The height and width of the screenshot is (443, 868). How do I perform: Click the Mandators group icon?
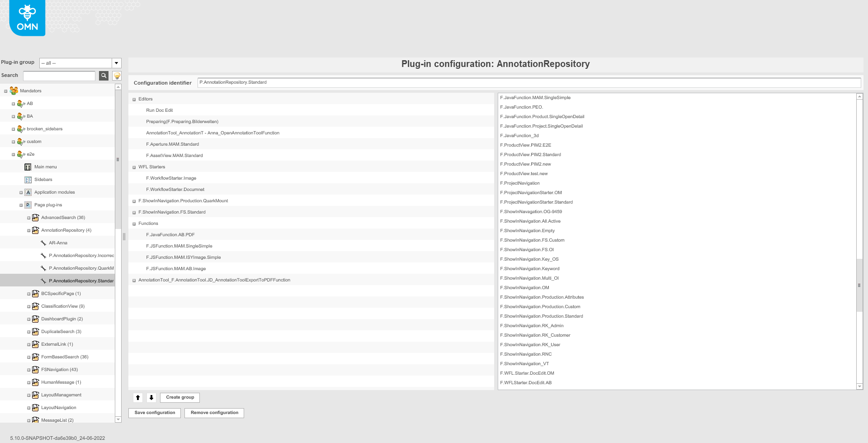click(x=14, y=91)
